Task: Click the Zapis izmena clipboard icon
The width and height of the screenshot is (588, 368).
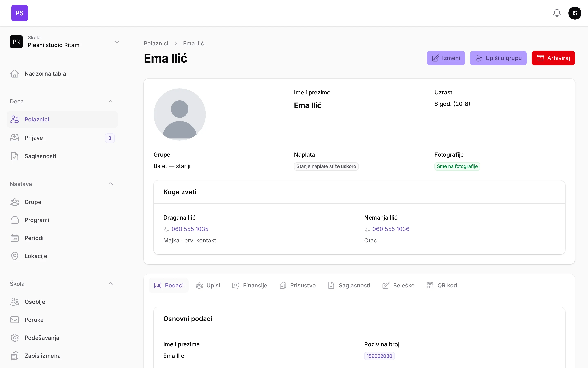Action: point(14,356)
